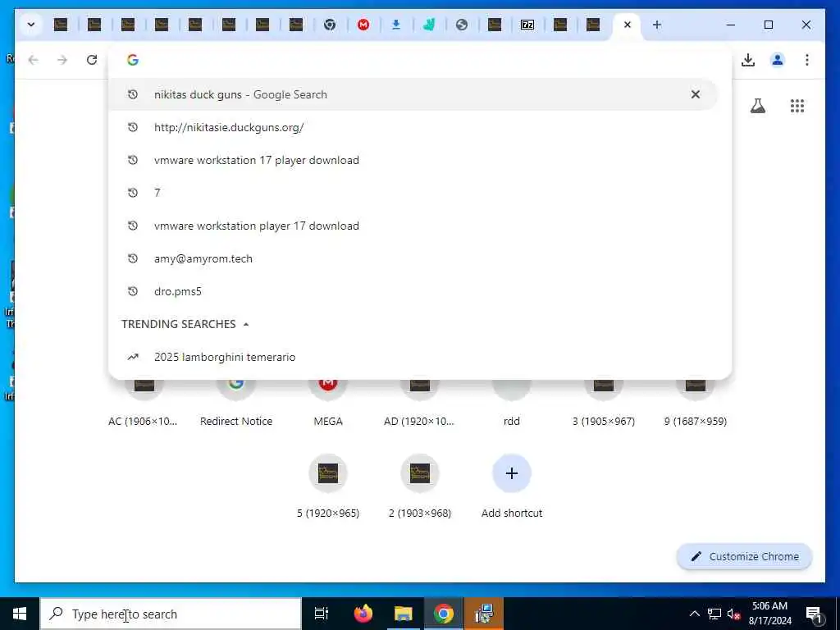Go forward with the forward arrow
Image resolution: width=840 pixels, height=630 pixels.
click(62, 60)
